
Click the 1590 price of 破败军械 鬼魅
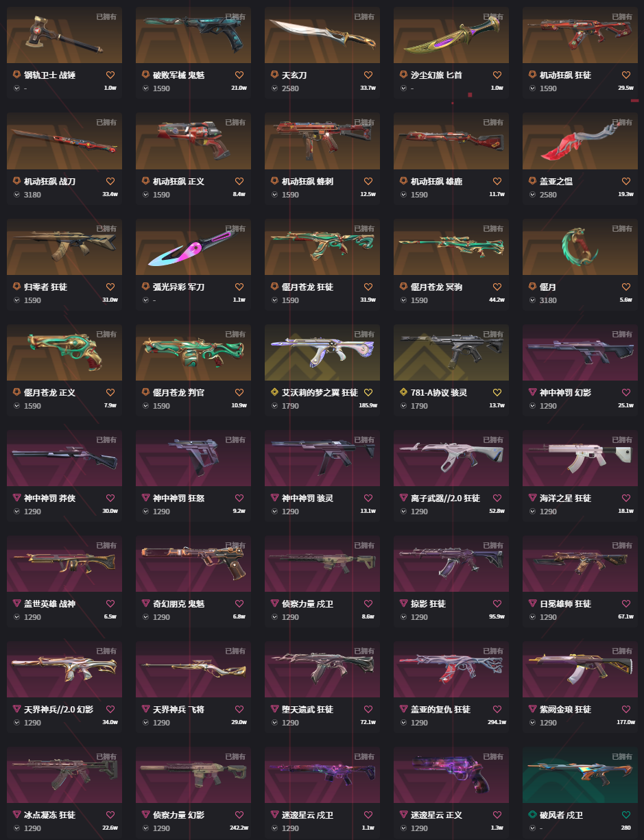coord(161,89)
